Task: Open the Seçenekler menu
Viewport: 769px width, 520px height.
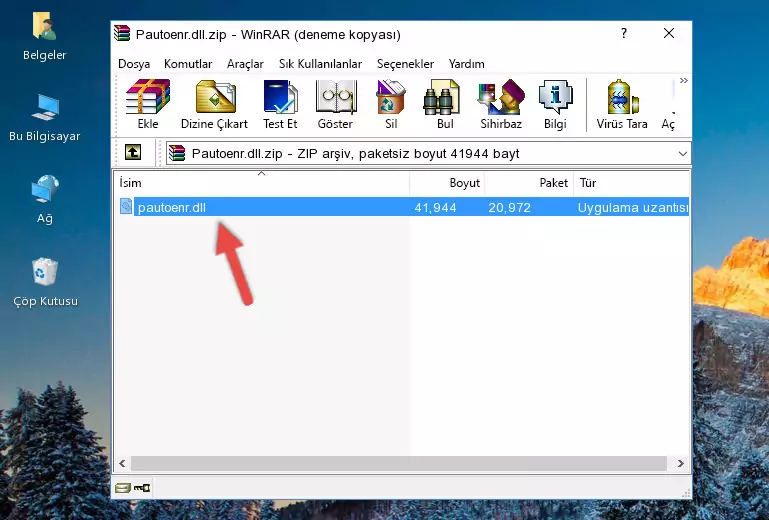Action: tap(405, 64)
